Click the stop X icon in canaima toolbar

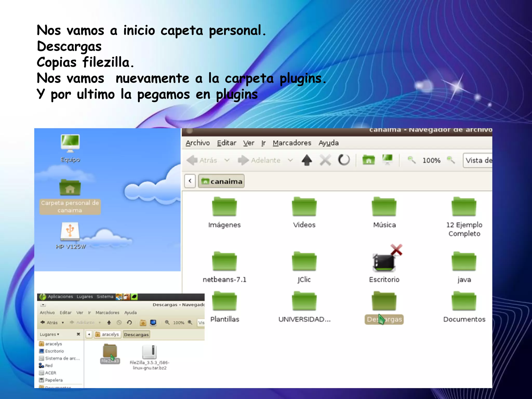tap(325, 160)
